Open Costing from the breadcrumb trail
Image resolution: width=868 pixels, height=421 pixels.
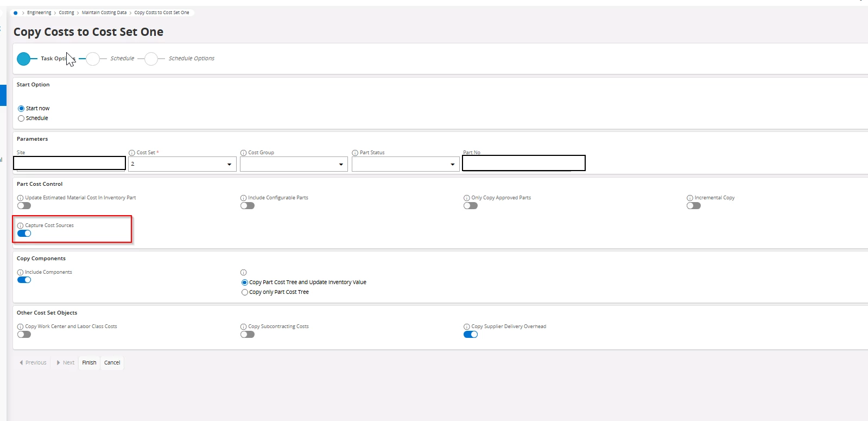[x=66, y=12]
